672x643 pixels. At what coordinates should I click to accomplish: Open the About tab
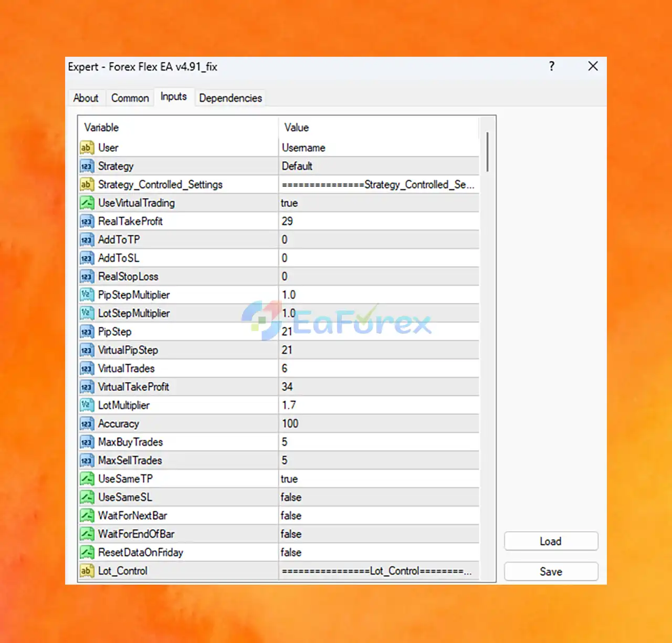tap(86, 98)
